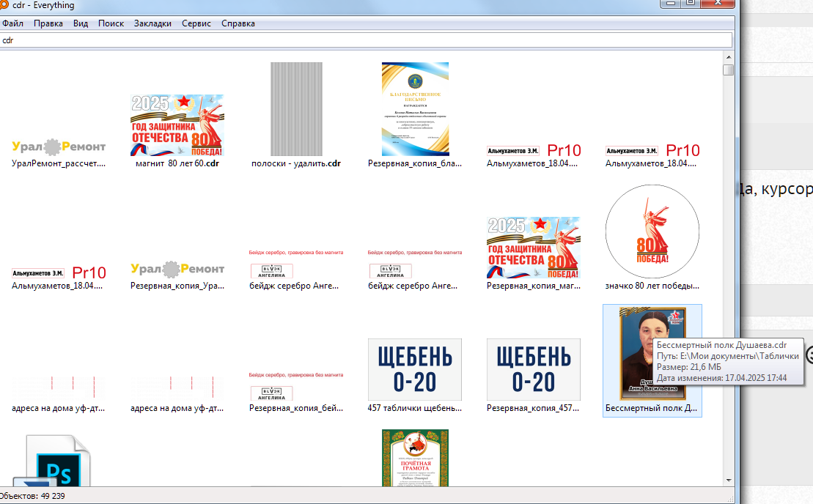Open the Вид menu
This screenshot has height=504, width=813.
coord(81,23)
